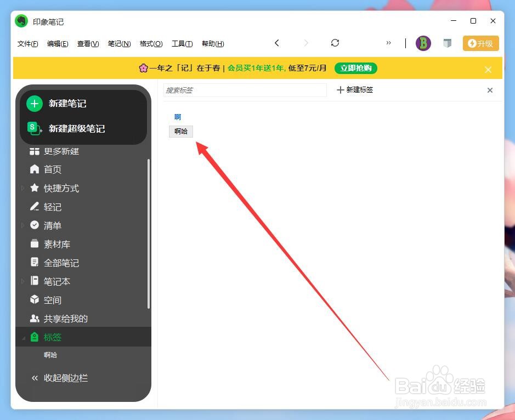Viewport: 515px width, 420px height.
Task: Open the 帮助(H) menu
Action: 213,44
